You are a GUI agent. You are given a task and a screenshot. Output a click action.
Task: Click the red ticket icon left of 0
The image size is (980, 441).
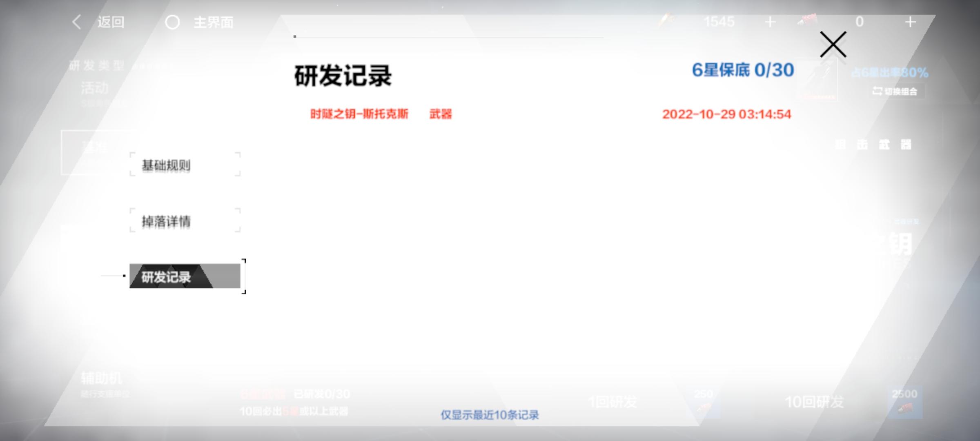807,20
